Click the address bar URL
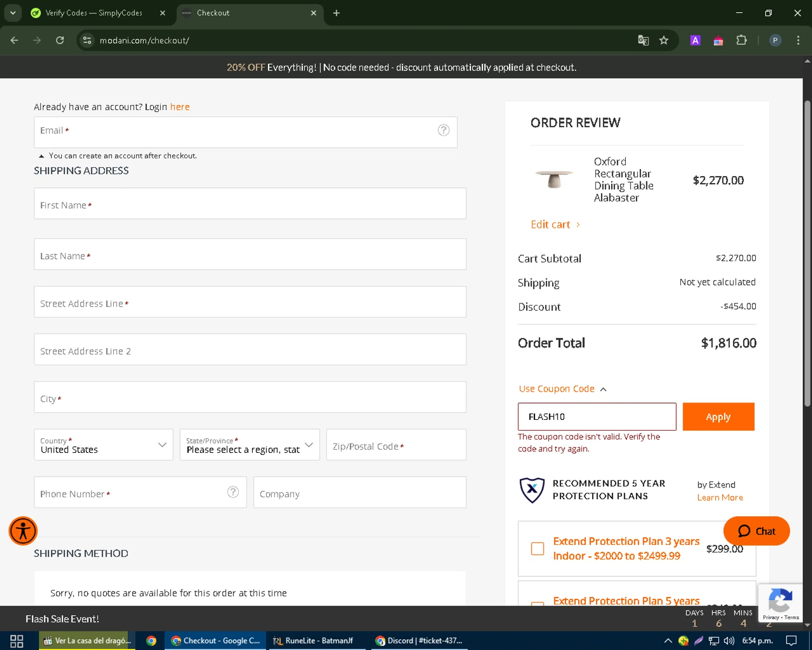The image size is (812, 650). pos(144,41)
